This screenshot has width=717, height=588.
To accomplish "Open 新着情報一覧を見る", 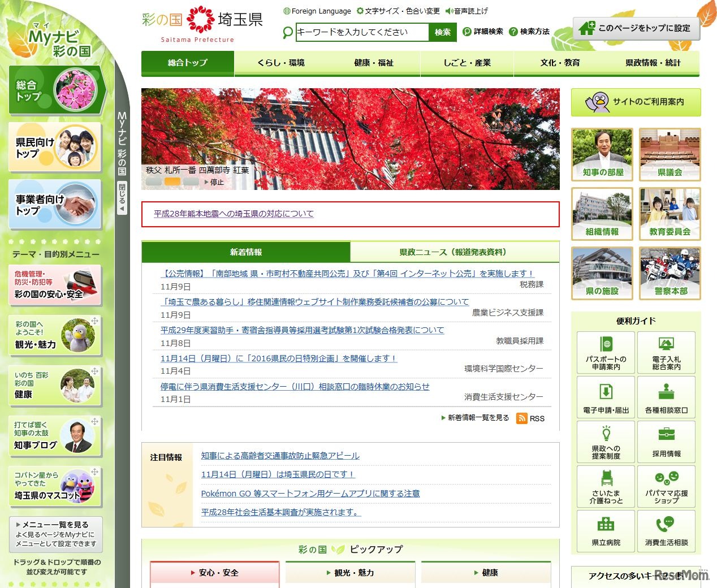I will 475,418.
